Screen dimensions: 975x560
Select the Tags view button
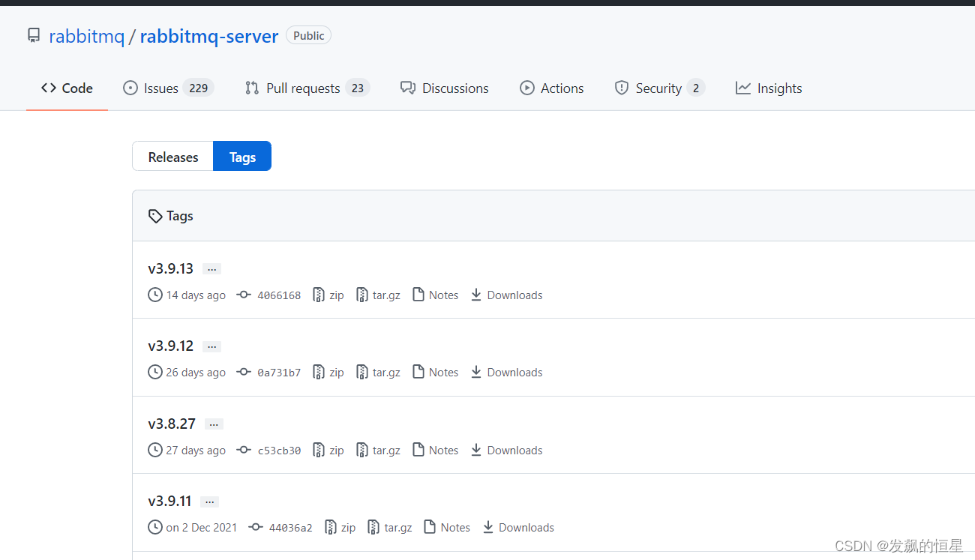(242, 157)
